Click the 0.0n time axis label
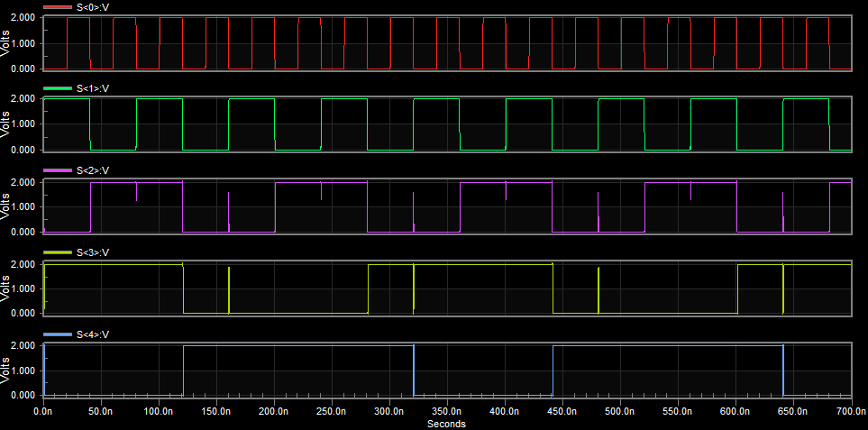The height and width of the screenshot is (430, 868). 43,412
